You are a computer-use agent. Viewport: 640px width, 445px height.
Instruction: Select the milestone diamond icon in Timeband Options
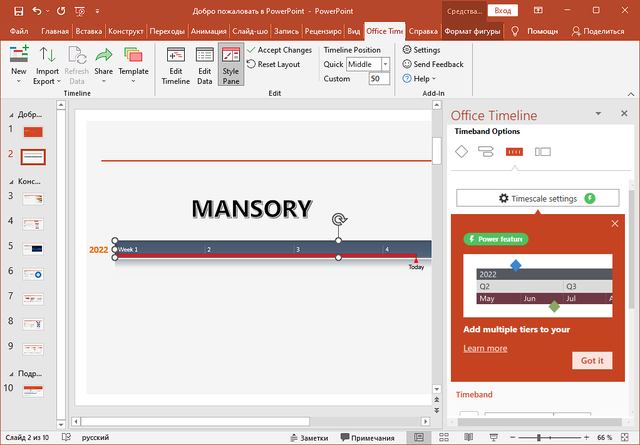point(461,152)
